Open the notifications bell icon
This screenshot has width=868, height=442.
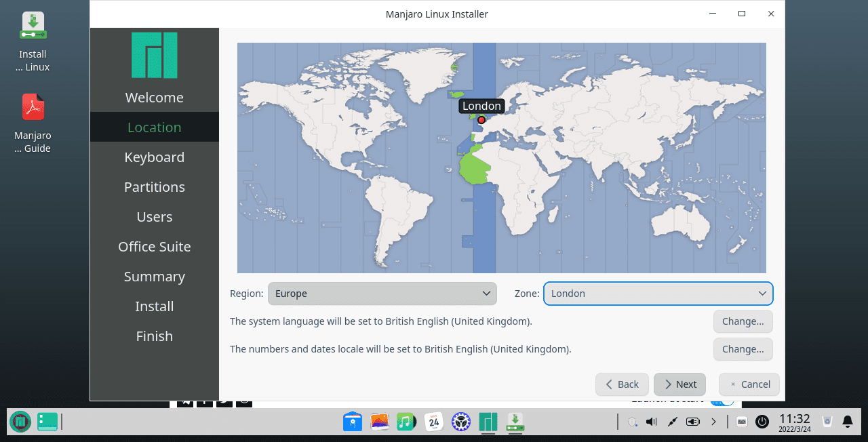(x=847, y=422)
